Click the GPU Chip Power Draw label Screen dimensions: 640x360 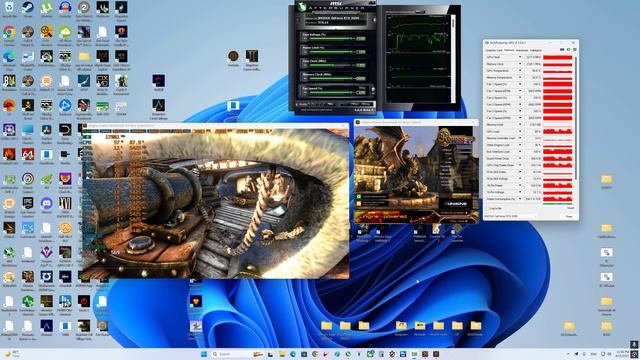500,165
